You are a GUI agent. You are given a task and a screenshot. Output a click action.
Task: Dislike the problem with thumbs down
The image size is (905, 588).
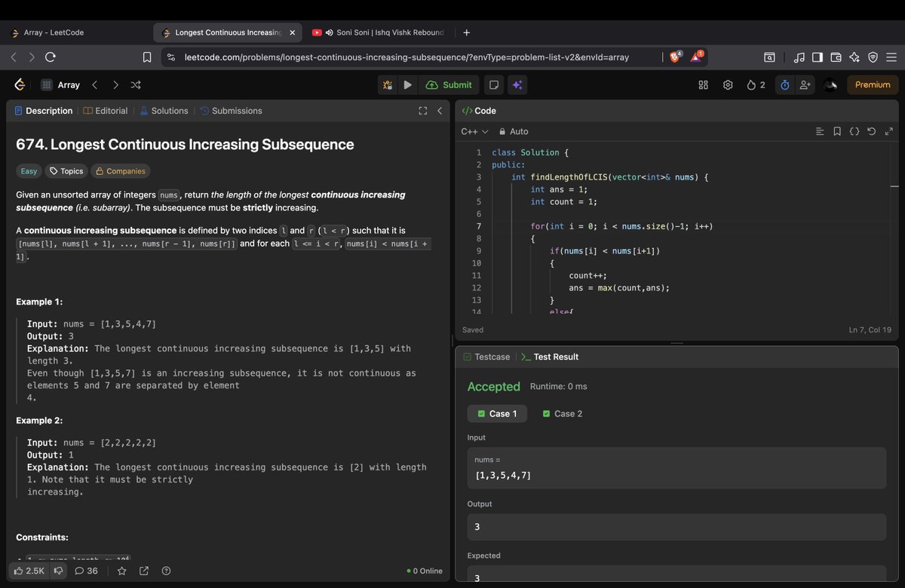[x=57, y=571]
